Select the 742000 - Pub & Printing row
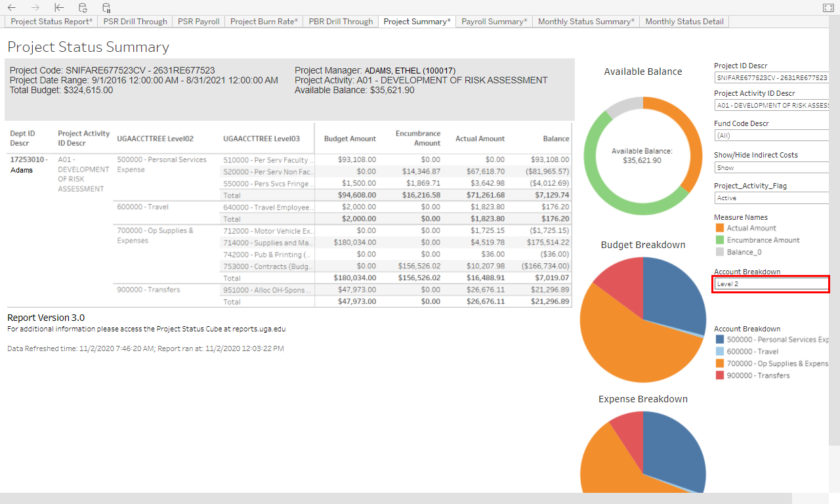This screenshot has width=840, height=504. 267,255
